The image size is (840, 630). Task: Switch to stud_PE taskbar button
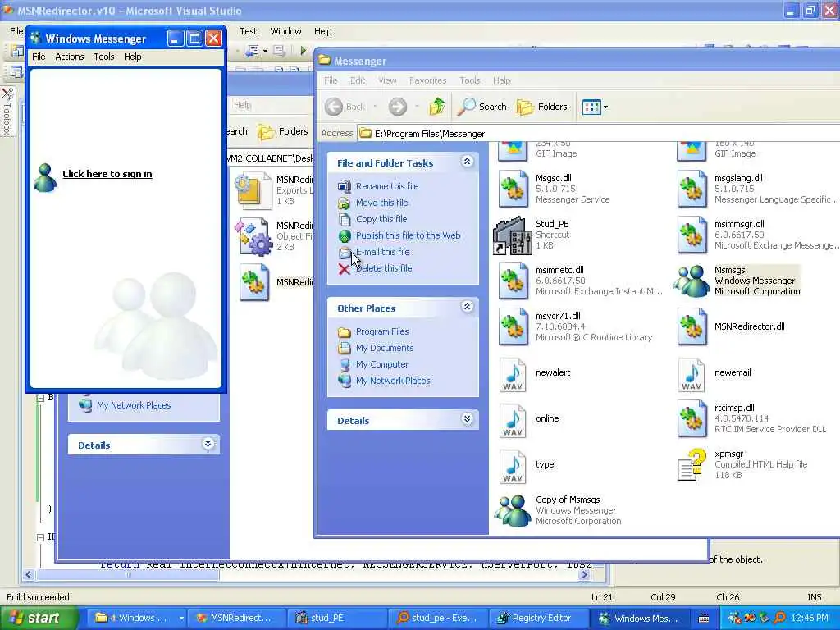[x=336, y=618]
